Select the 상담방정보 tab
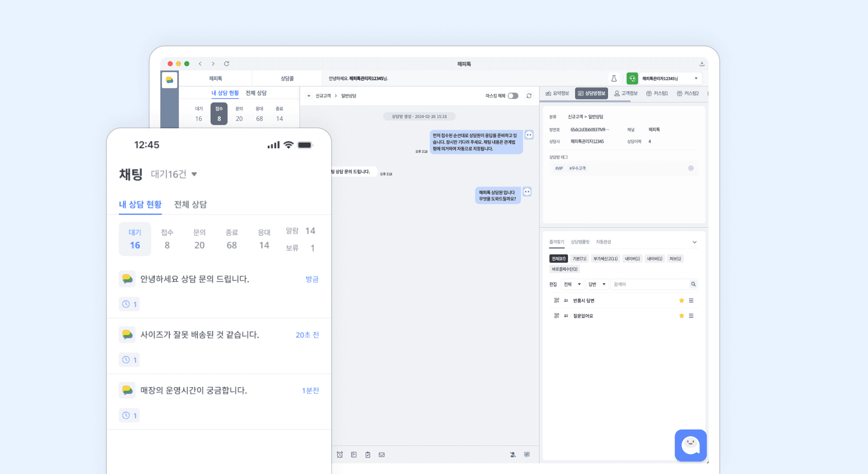 coord(592,93)
